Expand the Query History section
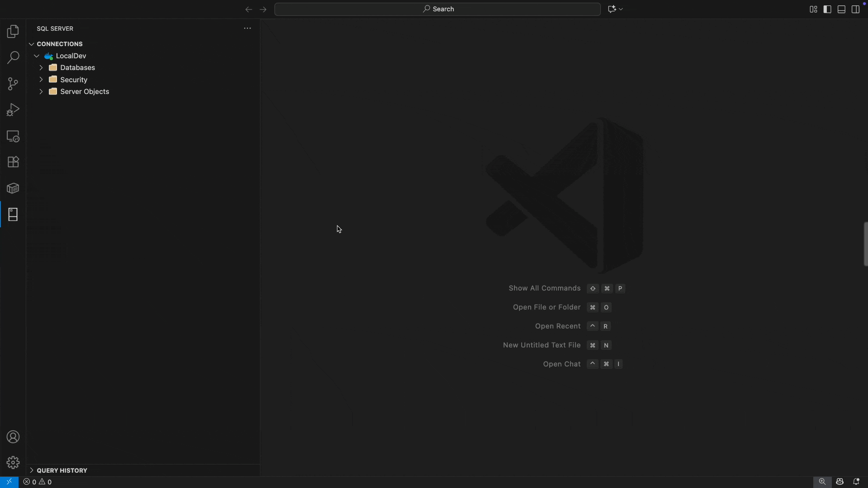The width and height of the screenshot is (868, 488). click(61, 470)
